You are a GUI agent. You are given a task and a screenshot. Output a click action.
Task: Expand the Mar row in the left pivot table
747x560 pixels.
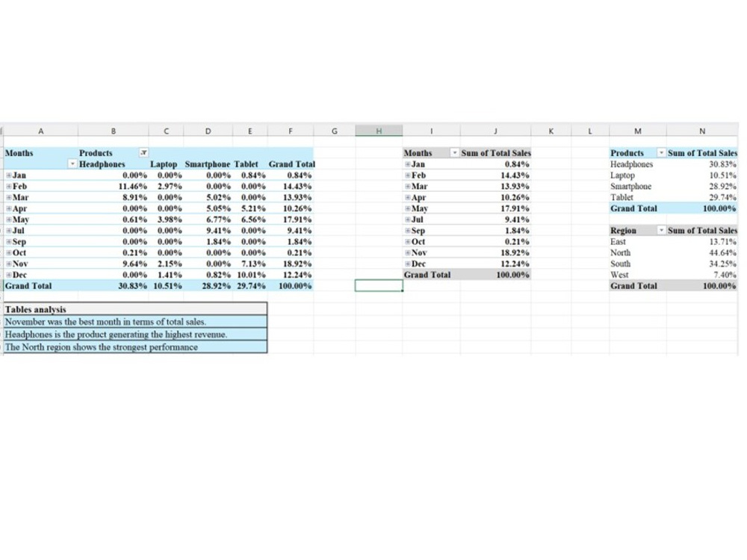pos(8,198)
